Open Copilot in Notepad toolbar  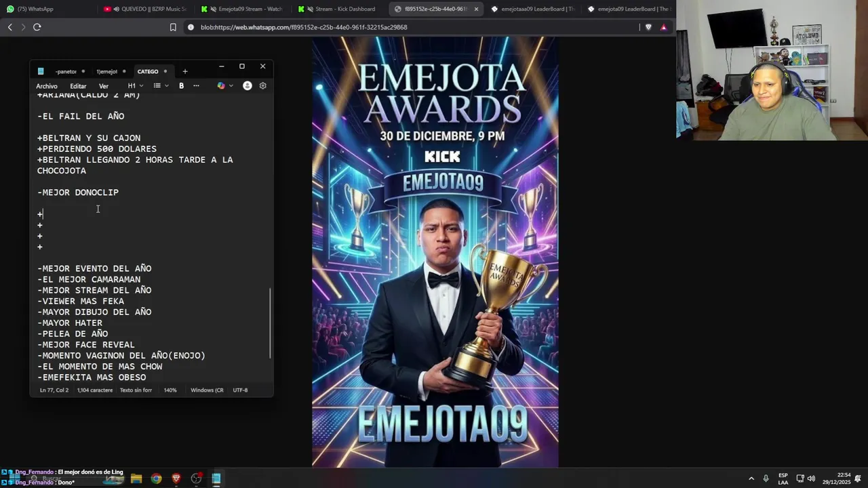click(x=220, y=86)
